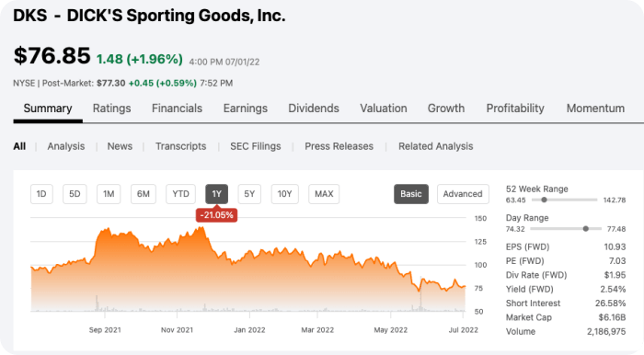644x355 pixels.
Task: Show SEC Filings feed filter
Action: 256,146
